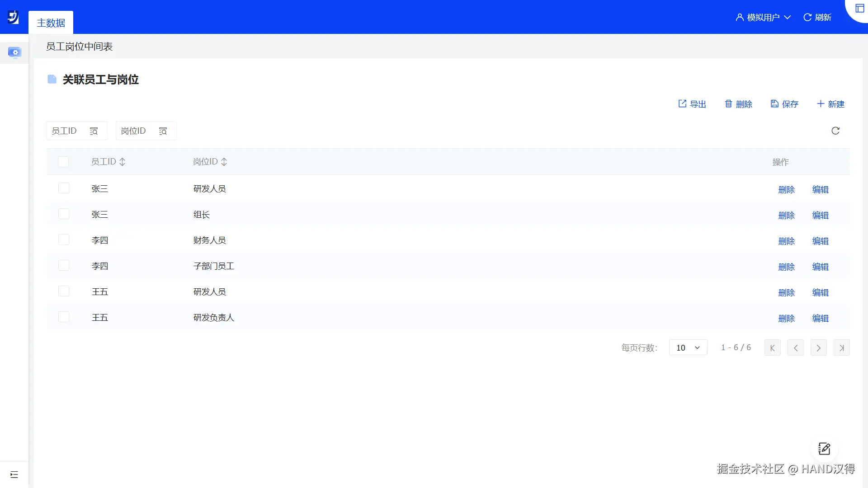Go to the first page arrow
The width and height of the screenshot is (868, 488).
click(x=772, y=347)
